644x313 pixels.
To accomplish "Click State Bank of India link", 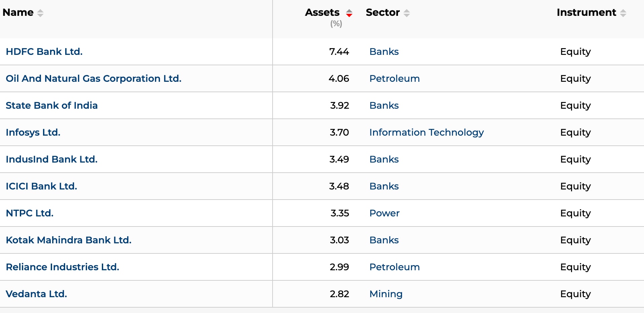I will tap(52, 105).
